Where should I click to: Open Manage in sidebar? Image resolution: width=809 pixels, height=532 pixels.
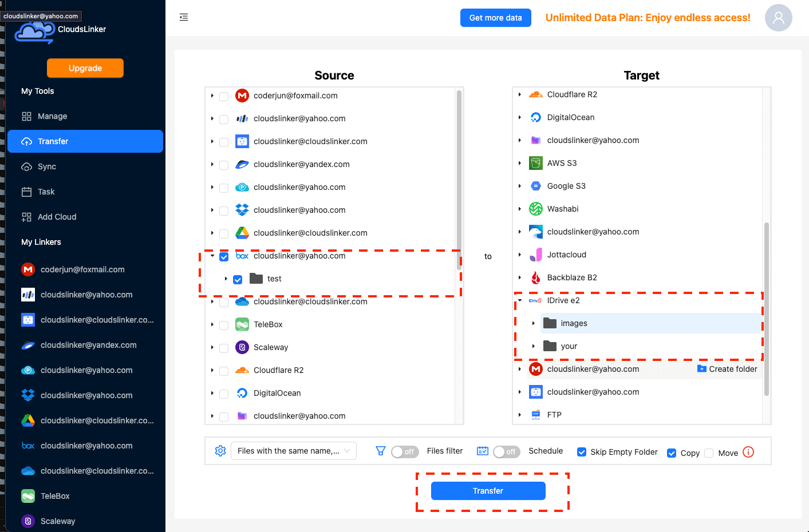(x=85, y=116)
